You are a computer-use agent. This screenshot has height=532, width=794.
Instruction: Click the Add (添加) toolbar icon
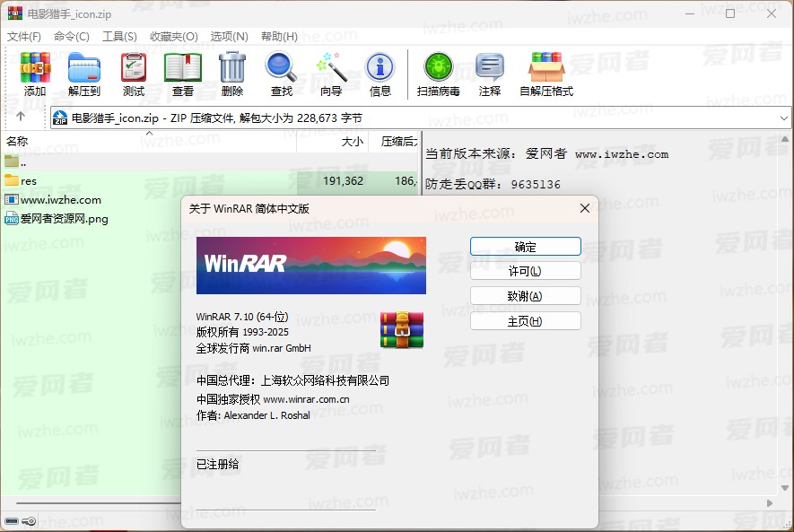click(35, 67)
